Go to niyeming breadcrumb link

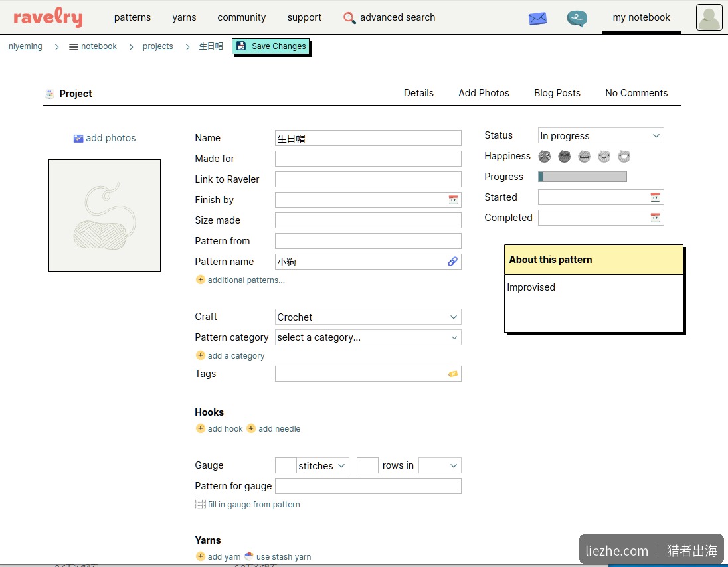(x=25, y=46)
